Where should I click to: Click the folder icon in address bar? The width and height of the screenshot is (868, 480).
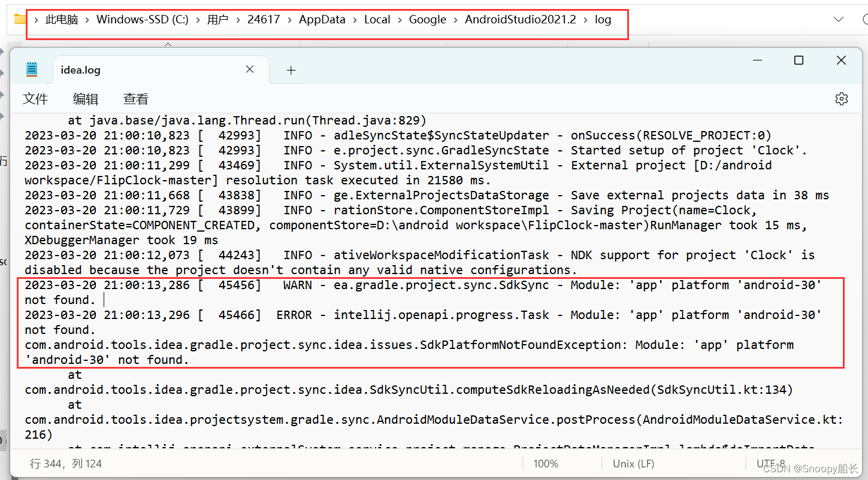coord(20,19)
